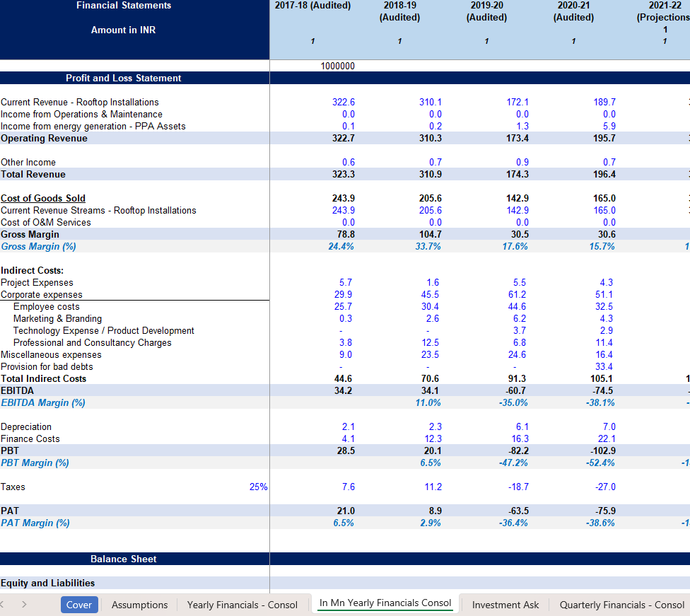
Task: Select the In Mn Yearly Financials Consol tab
Action: coord(385,603)
